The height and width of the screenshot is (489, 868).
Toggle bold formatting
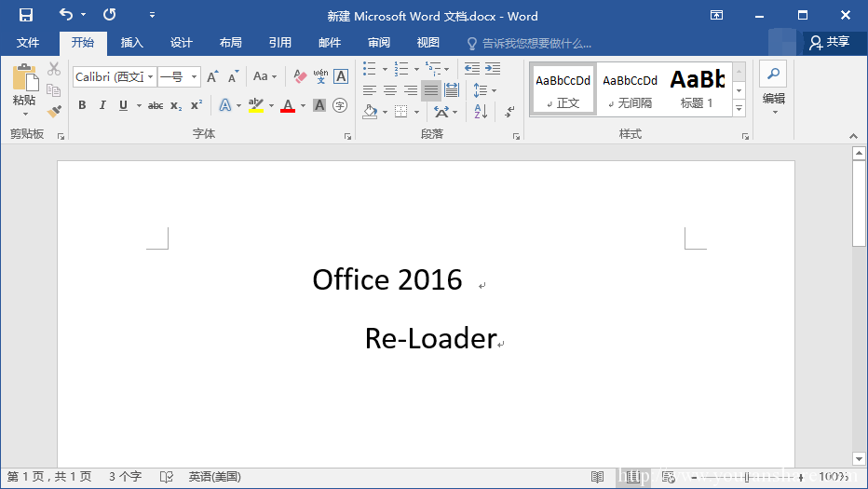[x=82, y=105]
